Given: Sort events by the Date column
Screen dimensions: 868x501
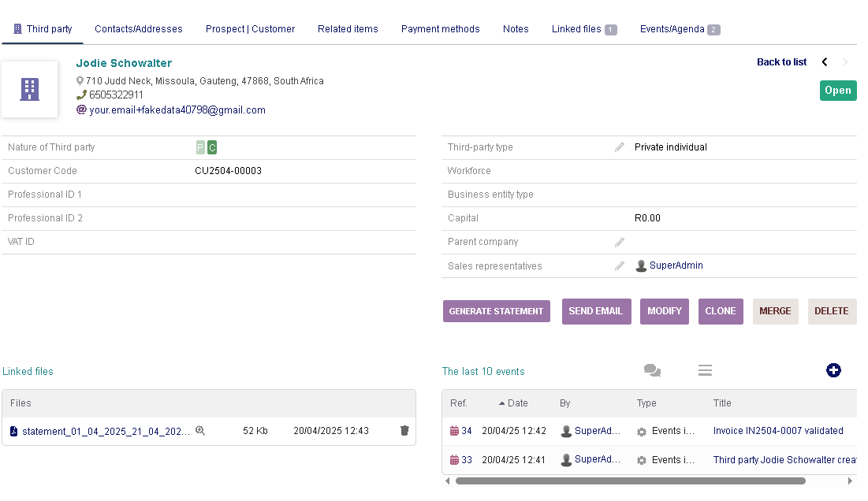Looking at the screenshot, I should click(x=517, y=403).
